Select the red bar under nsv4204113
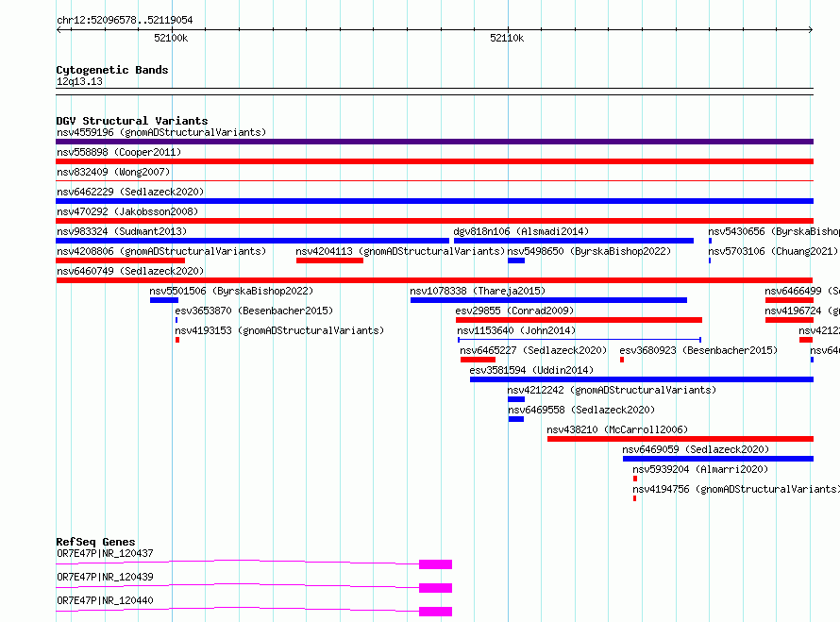Viewport: 840px width, 622px height. pyautogui.click(x=329, y=261)
